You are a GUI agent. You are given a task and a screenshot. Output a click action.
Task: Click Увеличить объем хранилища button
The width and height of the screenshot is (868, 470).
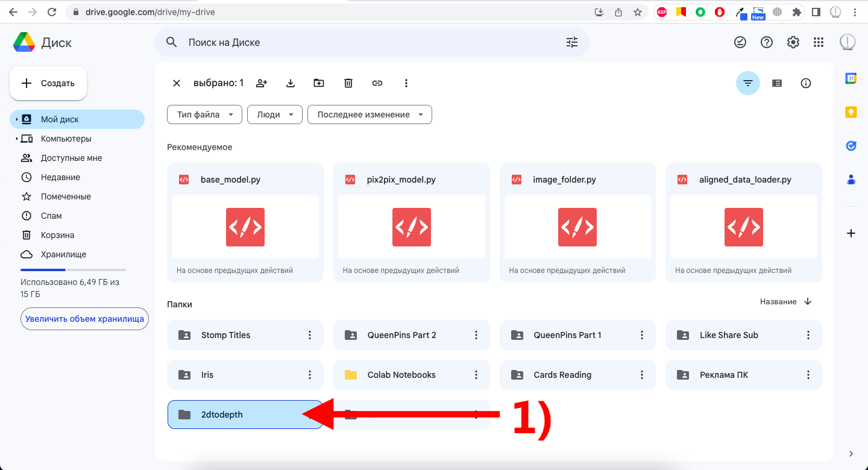coord(84,319)
